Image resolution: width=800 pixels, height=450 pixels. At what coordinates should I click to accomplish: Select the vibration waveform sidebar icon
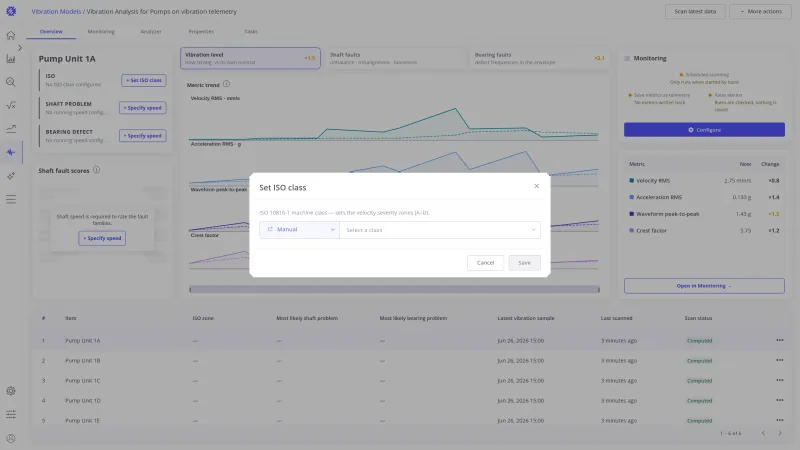[x=11, y=152]
